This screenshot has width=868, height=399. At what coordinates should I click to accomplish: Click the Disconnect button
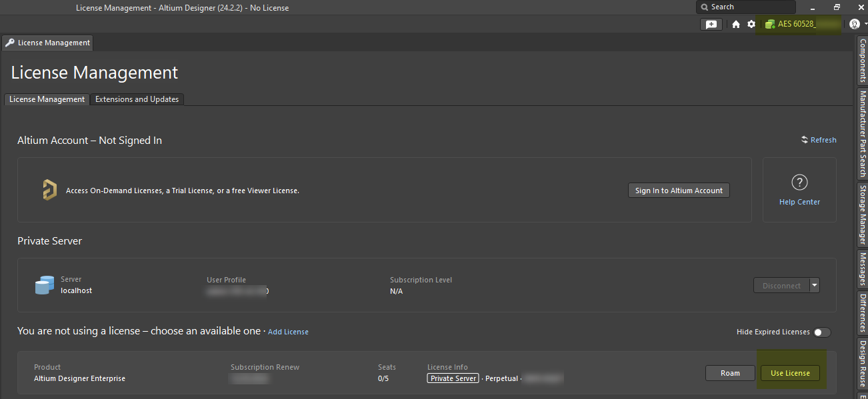781,286
